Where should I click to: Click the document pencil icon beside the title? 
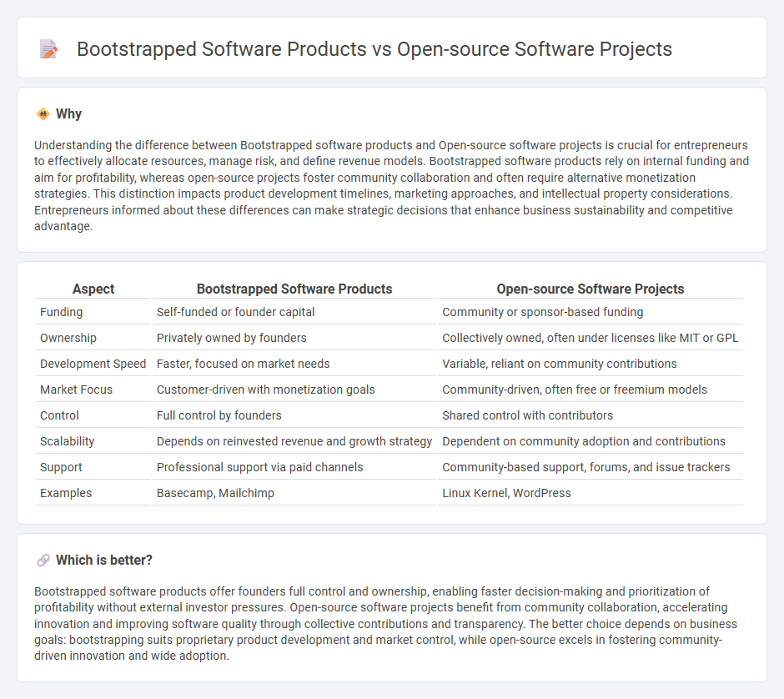pyautogui.click(x=48, y=49)
